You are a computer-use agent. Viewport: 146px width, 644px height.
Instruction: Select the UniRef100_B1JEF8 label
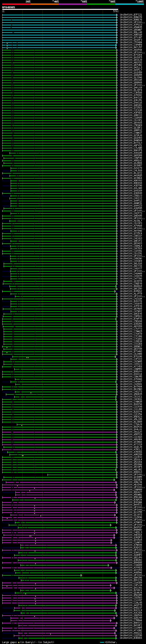pos(131,90)
